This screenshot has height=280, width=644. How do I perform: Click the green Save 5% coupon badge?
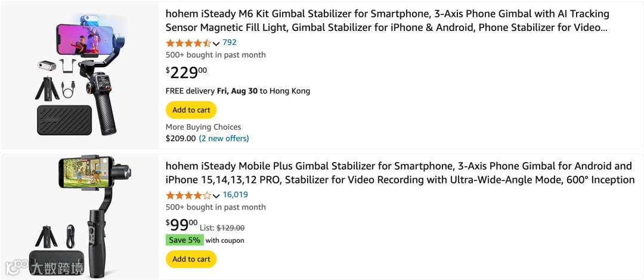point(184,240)
